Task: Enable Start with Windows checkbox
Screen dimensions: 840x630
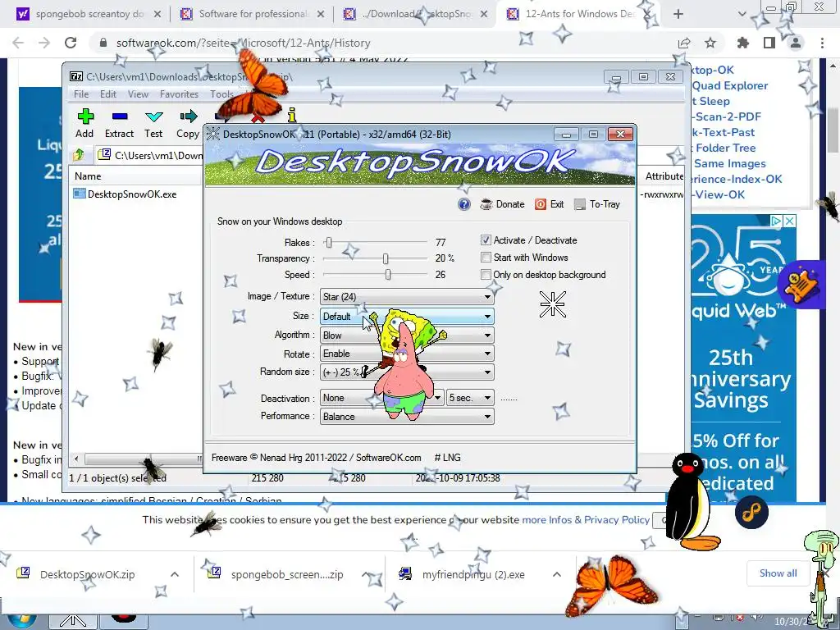Action: pyautogui.click(x=486, y=258)
